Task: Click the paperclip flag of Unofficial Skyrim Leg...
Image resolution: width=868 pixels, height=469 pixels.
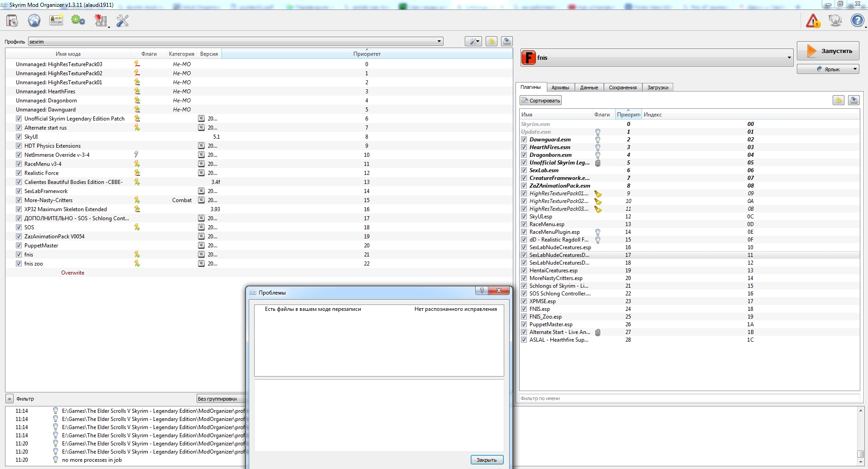Action: click(598, 163)
